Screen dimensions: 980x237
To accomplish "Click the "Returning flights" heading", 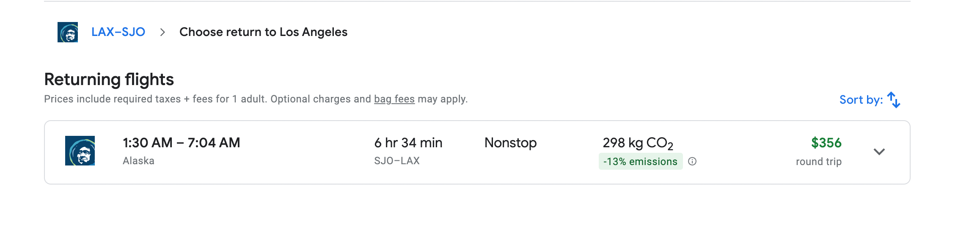I will tap(109, 80).
